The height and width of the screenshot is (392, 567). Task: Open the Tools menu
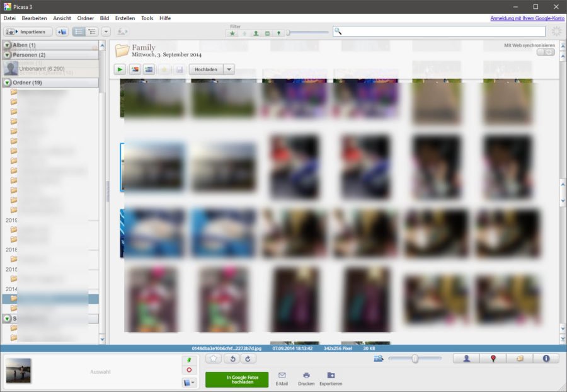pos(147,18)
